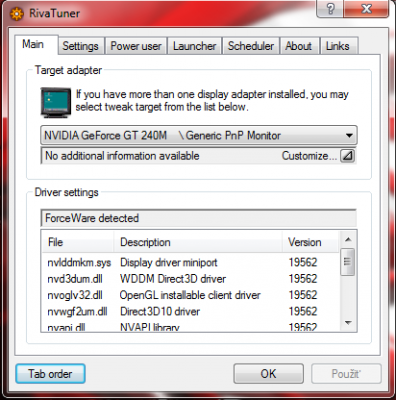
Task: Select the nvoglv32.dll OpenGL driver row
Action: 190,295
